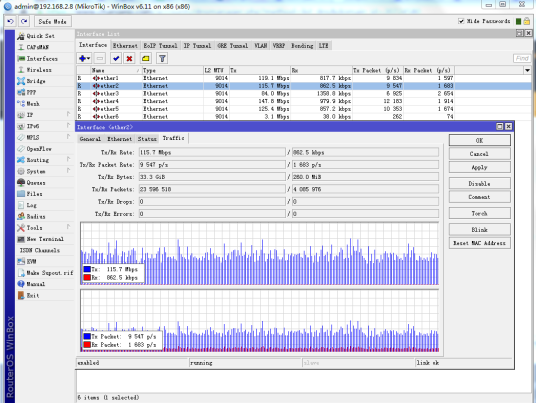Click Blink button

480,230
